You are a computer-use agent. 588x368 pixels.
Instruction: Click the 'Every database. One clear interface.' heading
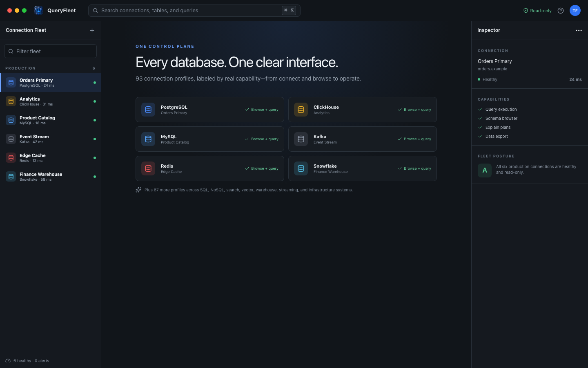[237, 62]
